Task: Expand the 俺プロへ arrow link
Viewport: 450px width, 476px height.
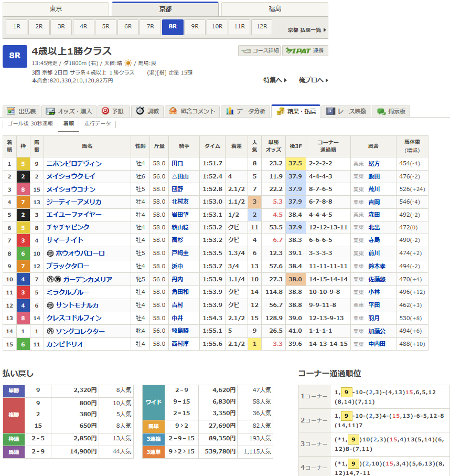Action: pyautogui.click(x=313, y=80)
